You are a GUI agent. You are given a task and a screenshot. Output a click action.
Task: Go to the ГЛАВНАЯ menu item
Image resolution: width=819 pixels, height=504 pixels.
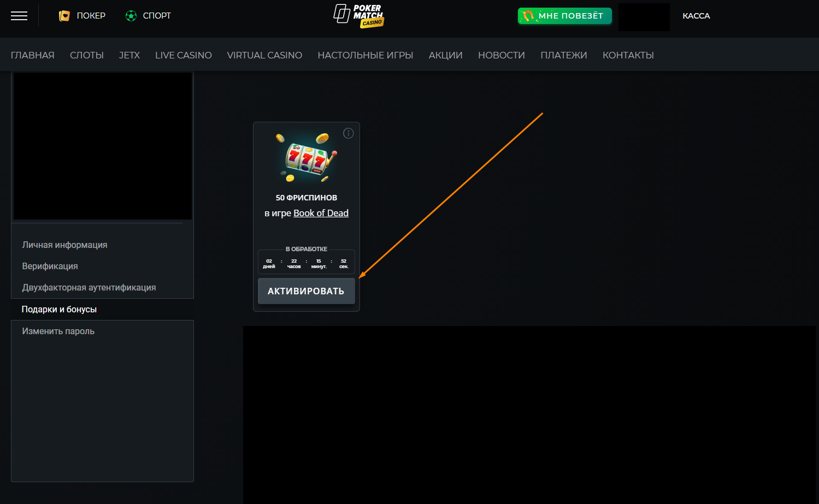click(33, 55)
